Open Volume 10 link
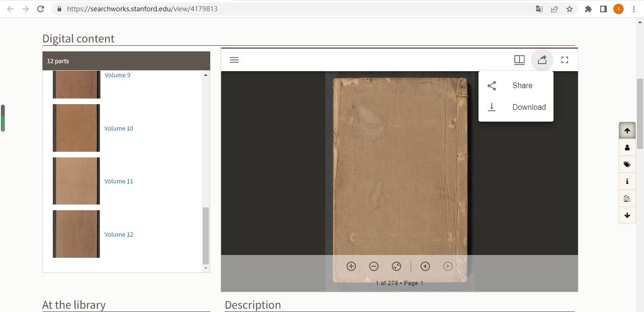Screen dimensions: 644x312 (119, 128)
